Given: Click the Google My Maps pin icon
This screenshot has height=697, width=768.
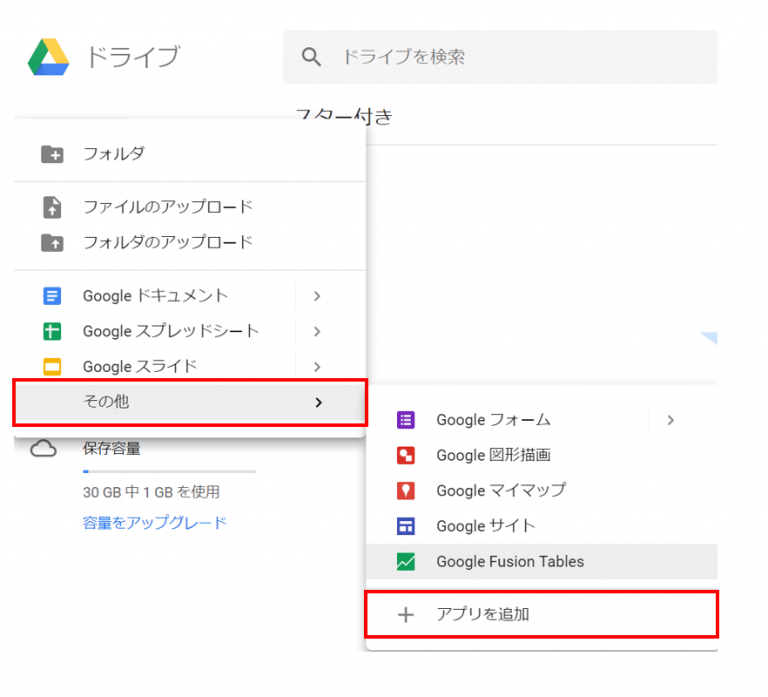Looking at the screenshot, I should [406, 490].
